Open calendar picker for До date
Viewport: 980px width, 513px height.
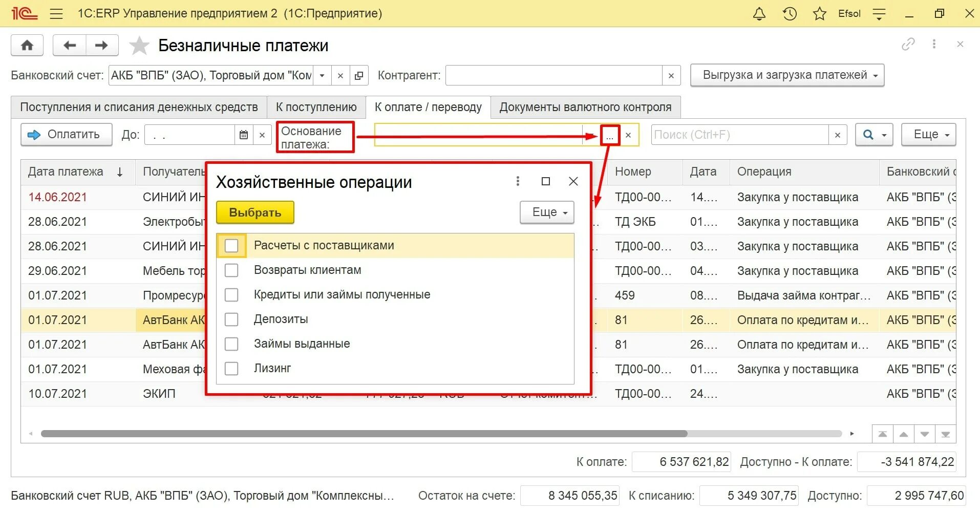tap(244, 135)
